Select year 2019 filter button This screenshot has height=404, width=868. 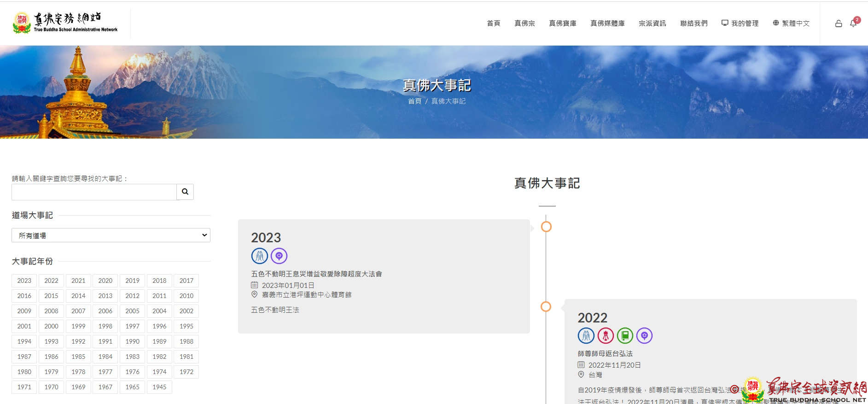pos(132,281)
